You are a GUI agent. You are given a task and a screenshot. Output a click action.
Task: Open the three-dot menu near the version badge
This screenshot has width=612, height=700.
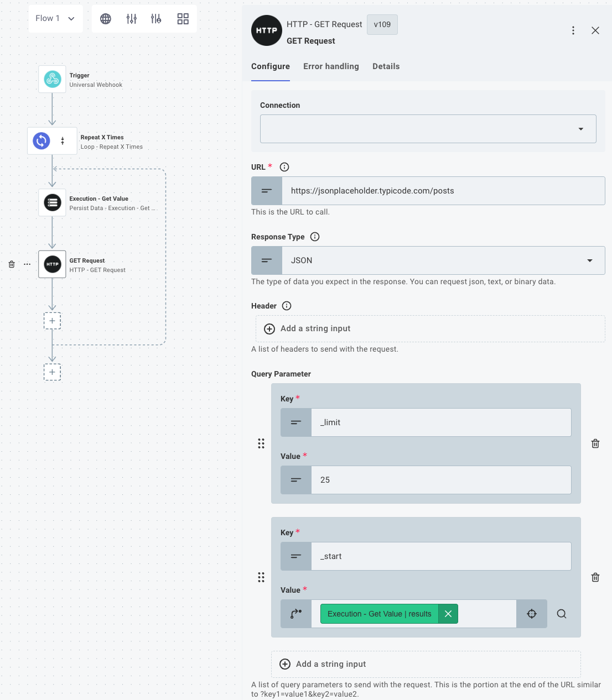(x=573, y=30)
